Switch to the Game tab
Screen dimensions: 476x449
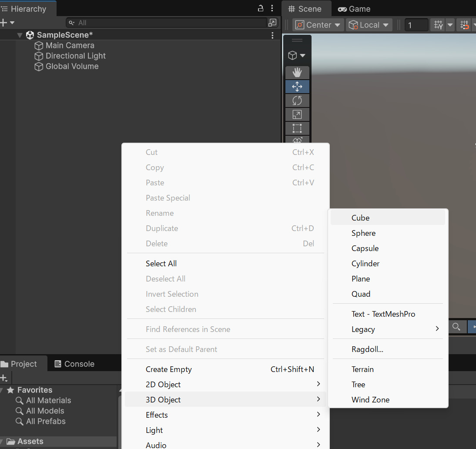coord(354,9)
